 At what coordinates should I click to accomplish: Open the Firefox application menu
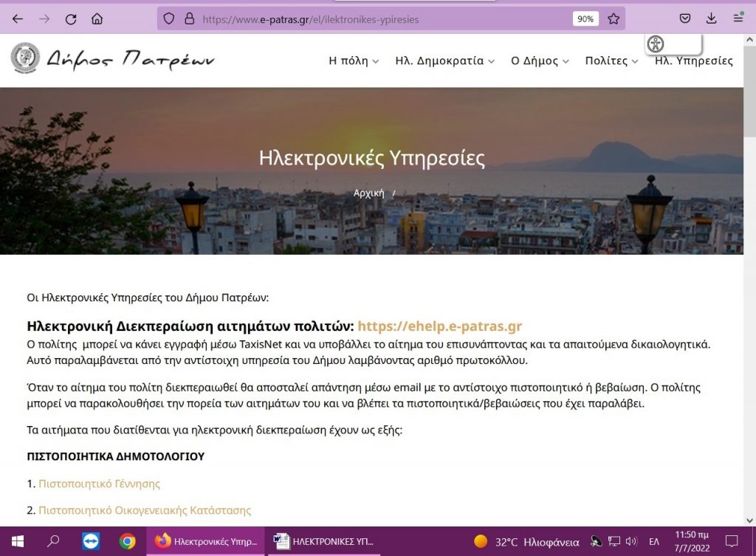click(737, 19)
